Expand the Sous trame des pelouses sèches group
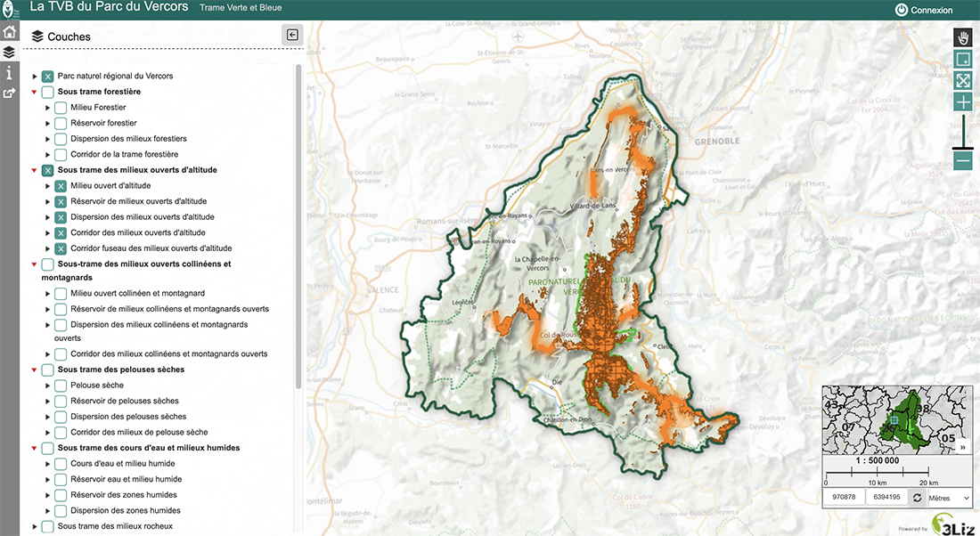The width and height of the screenshot is (980, 536). click(33, 369)
